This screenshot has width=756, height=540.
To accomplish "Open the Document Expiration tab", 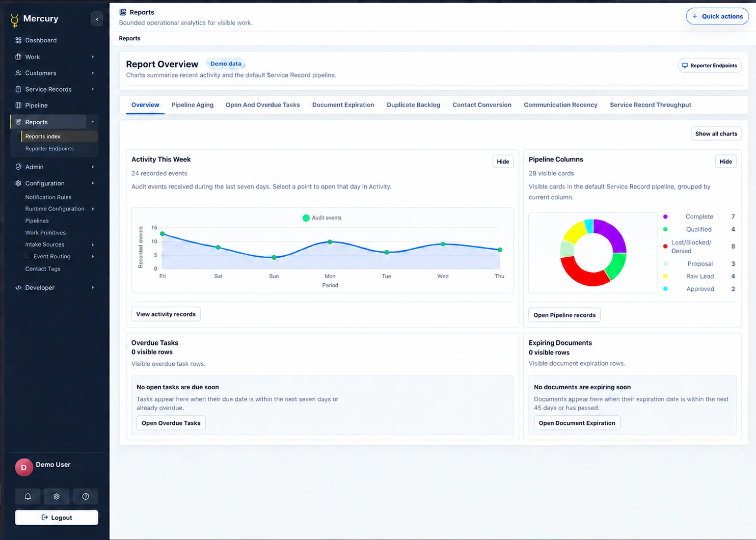I will [343, 105].
